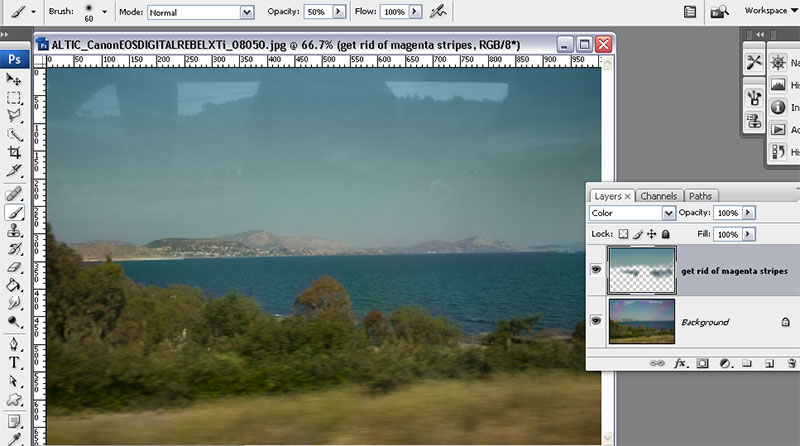Click the Background layer thumbnail

(x=642, y=321)
